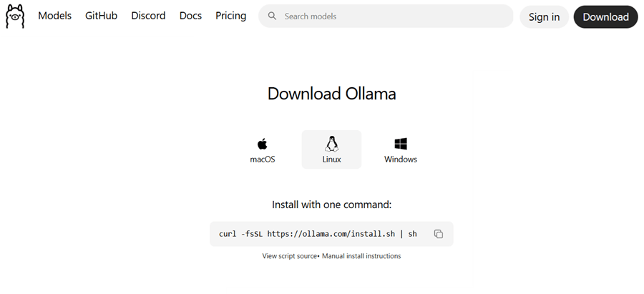This screenshot has width=644, height=294.
Task: Click the curl command text
Action: pyautogui.click(x=318, y=234)
